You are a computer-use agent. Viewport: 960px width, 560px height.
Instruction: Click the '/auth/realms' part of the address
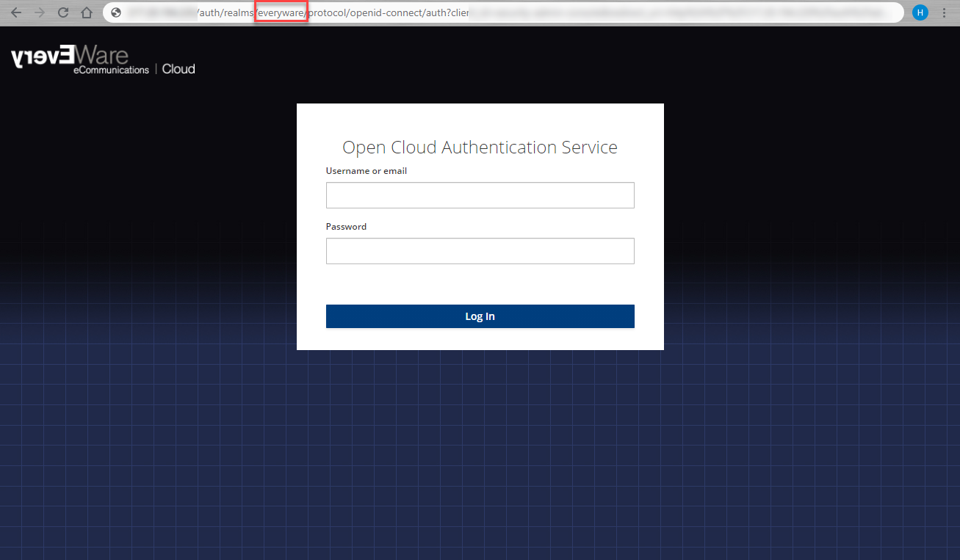click(x=225, y=12)
